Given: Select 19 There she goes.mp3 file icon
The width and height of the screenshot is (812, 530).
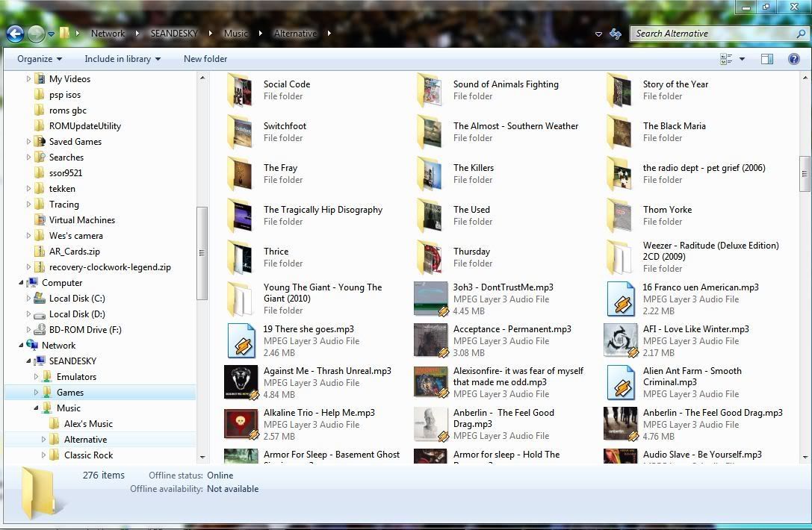Looking at the screenshot, I should pos(242,340).
